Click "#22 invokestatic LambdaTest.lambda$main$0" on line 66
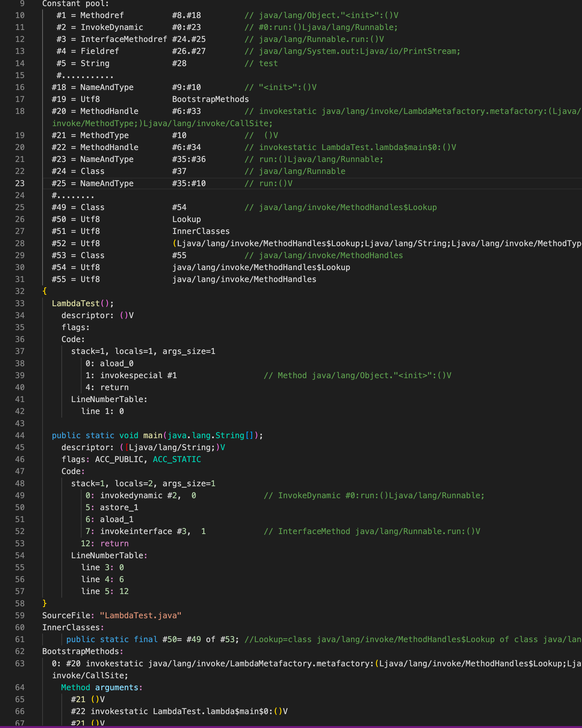Screen dimensions: 582x728 click(x=172, y=711)
